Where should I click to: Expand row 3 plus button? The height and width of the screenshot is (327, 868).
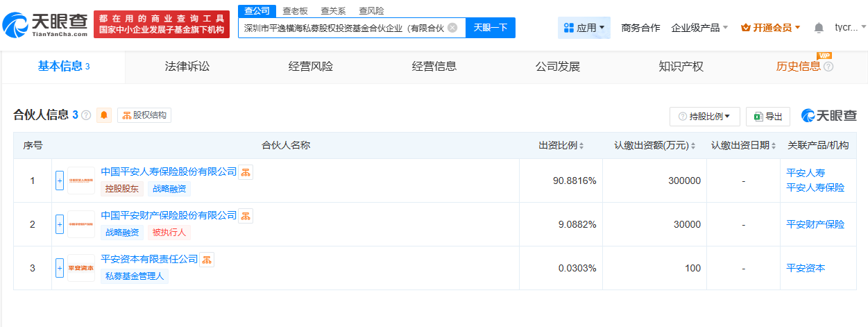(60, 268)
